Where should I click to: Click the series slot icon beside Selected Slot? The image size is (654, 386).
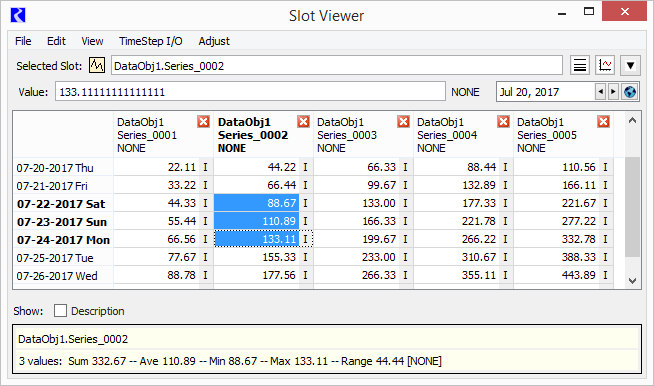pos(97,66)
